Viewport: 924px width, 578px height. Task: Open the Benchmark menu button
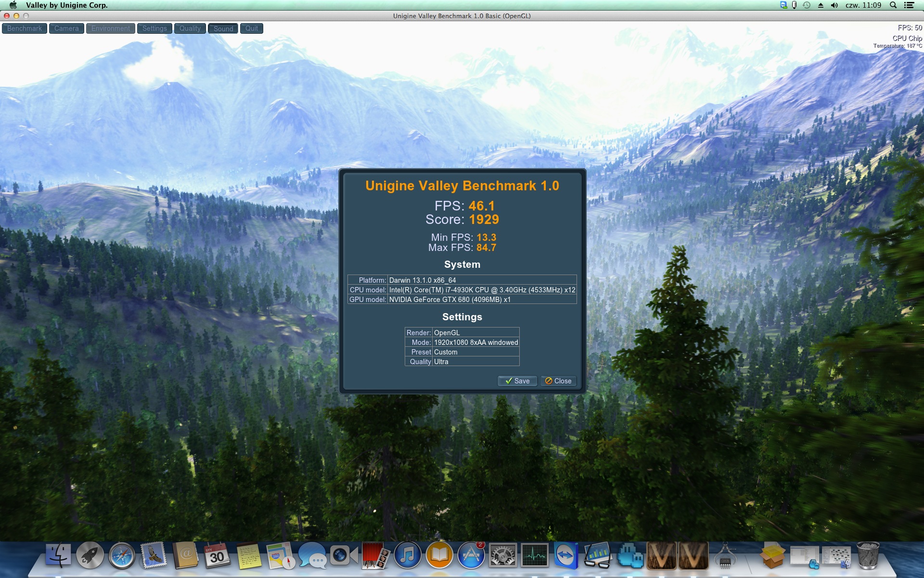point(25,28)
